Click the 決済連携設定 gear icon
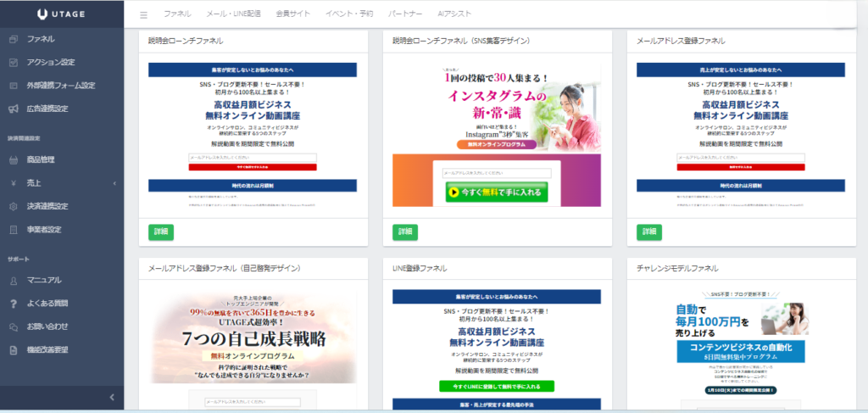Screen dimensions: 868x413 point(13,206)
